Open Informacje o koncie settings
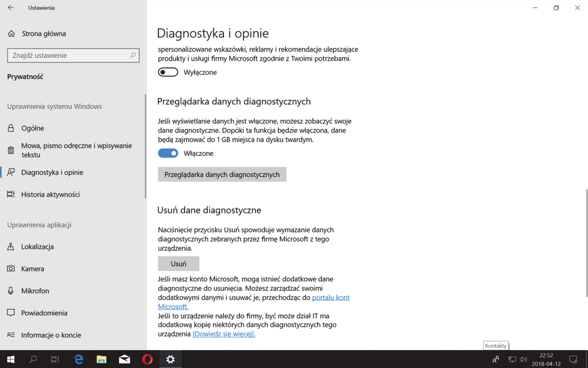Screen dimensions: 588x368 pos(51,335)
